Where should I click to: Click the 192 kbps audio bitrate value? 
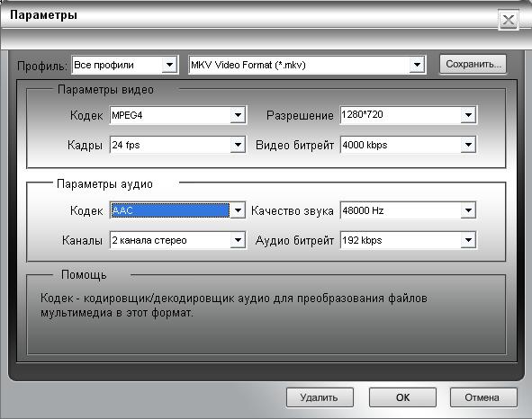(362, 240)
